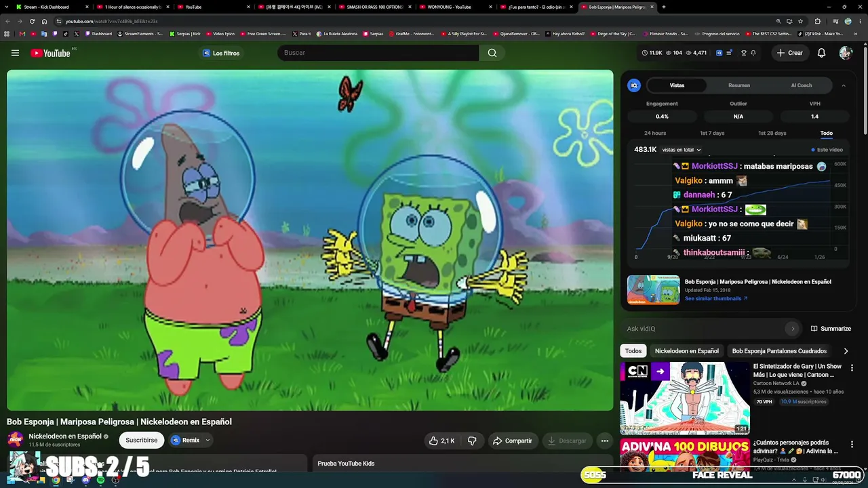
Task: Open the El Sintetizador de Gary thumbnail
Action: coord(685,399)
